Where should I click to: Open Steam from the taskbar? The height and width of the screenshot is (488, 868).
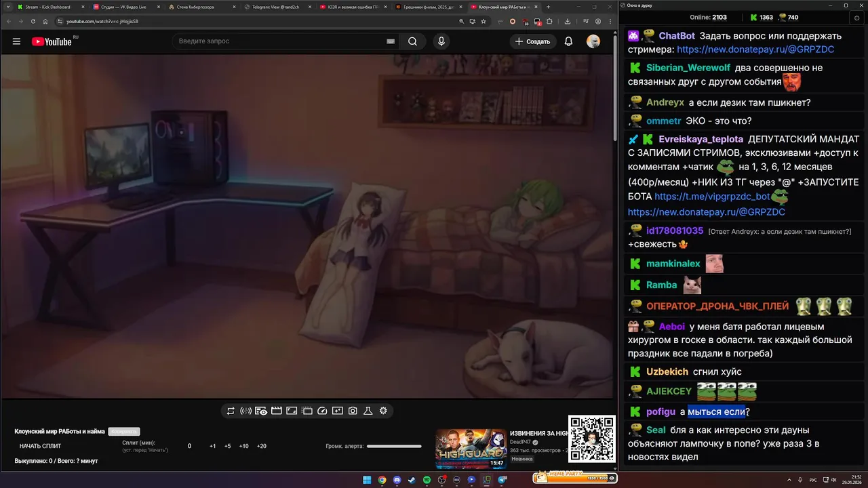[412, 480]
